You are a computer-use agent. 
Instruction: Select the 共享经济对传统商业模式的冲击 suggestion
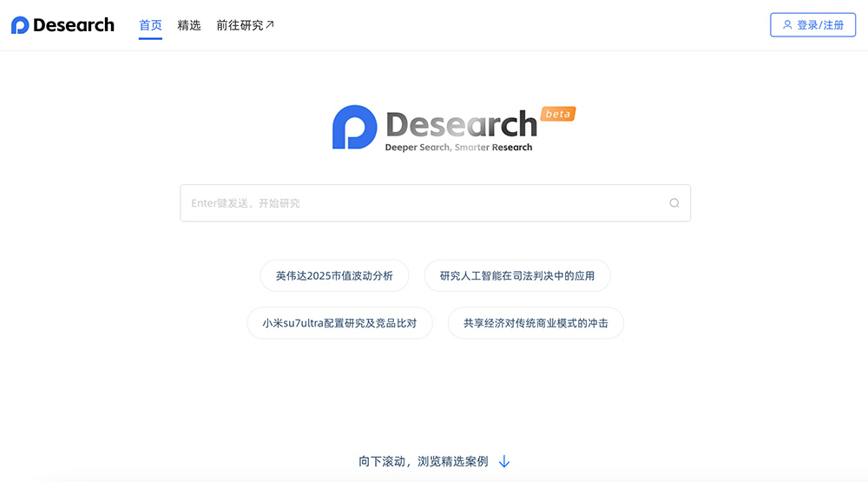point(536,323)
